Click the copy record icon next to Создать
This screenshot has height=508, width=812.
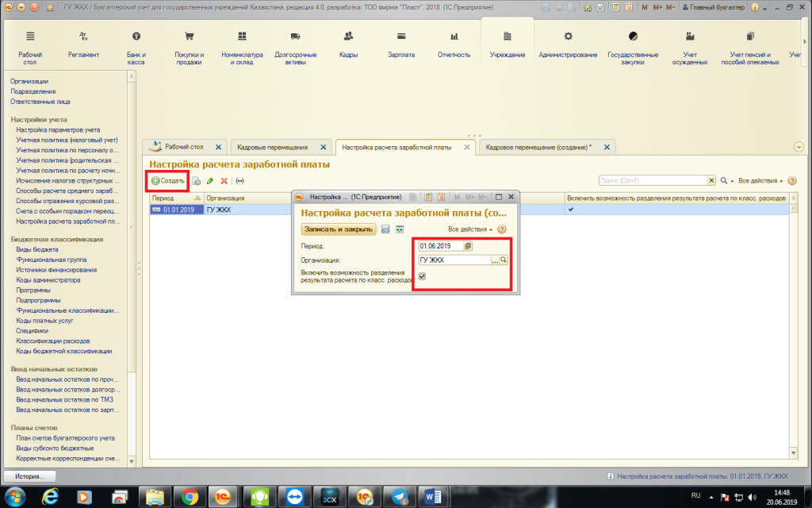point(196,181)
